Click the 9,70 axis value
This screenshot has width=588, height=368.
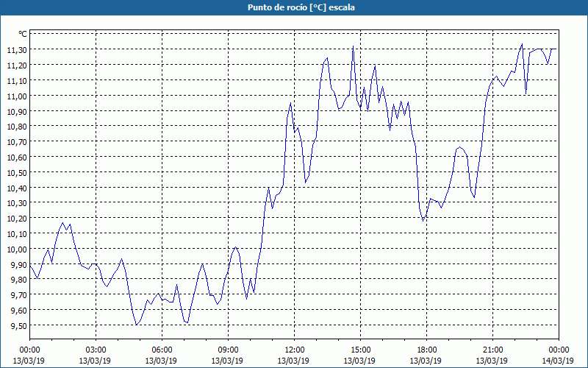[19, 295]
